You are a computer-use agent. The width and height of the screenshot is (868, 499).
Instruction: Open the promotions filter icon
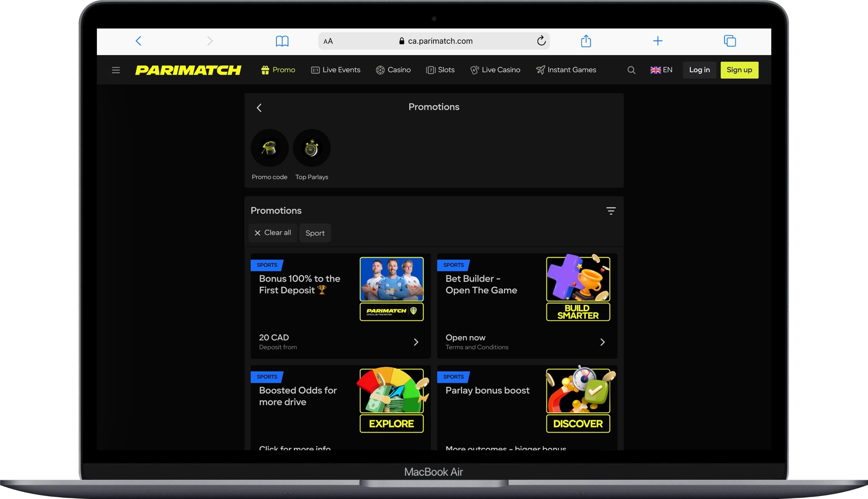tap(611, 210)
